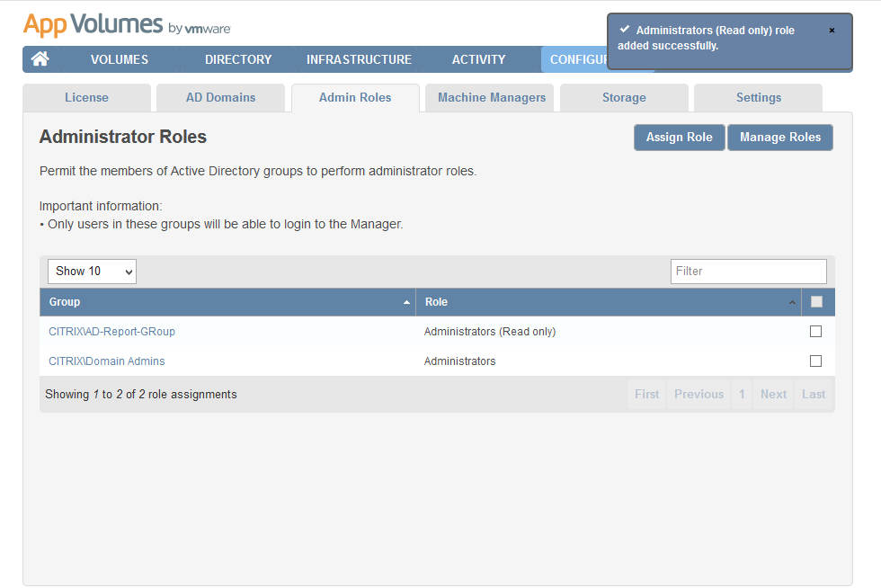Click the Administrator Roles heading
Screen dimensions: 881x588
tap(123, 137)
